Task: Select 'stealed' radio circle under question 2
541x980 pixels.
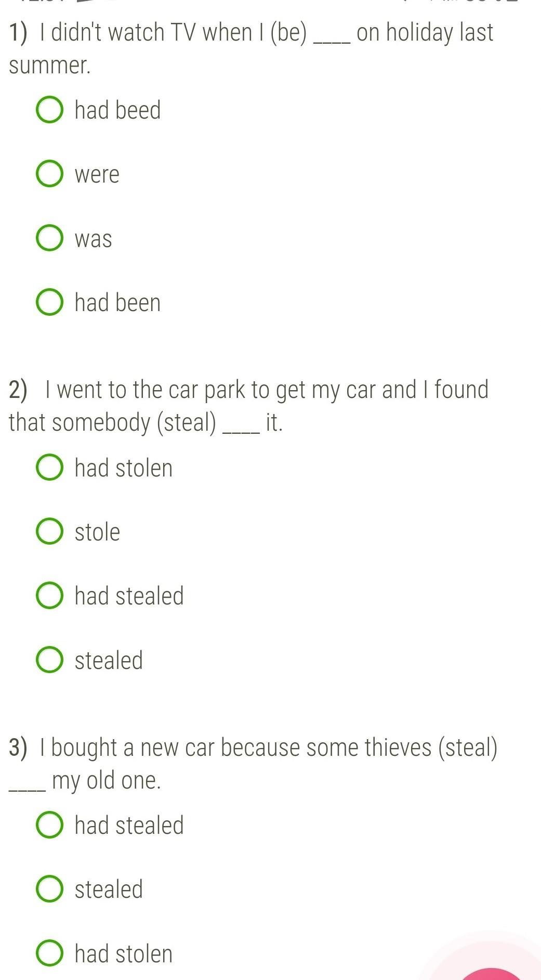Action: click(50, 660)
